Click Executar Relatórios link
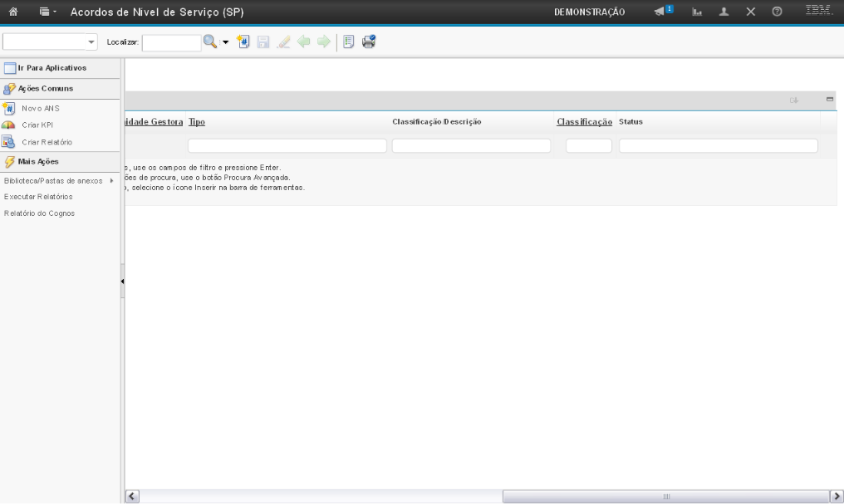 tap(38, 197)
